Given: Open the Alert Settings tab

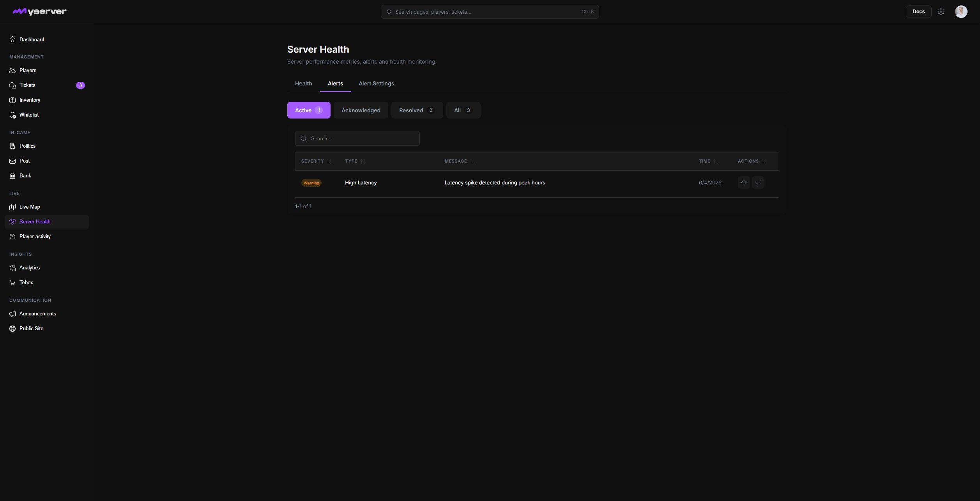Looking at the screenshot, I should tap(376, 83).
